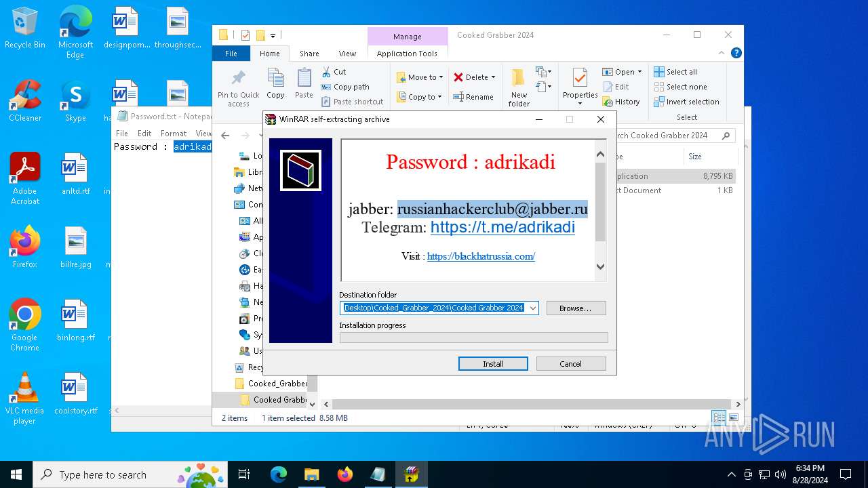The width and height of the screenshot is (868, 488).
Task: Create a New folder from ribbon
Action: [519, 87]
